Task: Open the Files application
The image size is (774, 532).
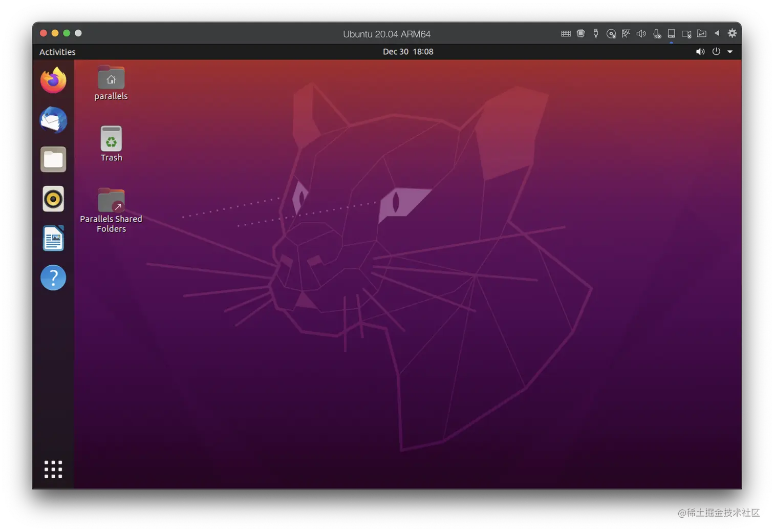Action: 53,159
